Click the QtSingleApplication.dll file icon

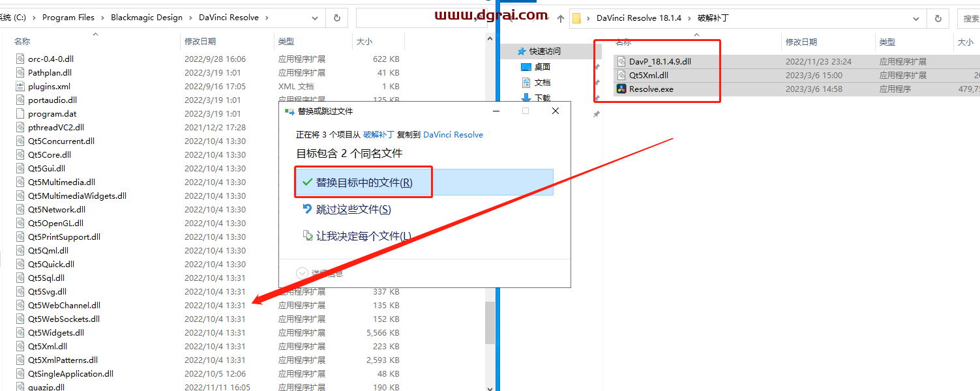pos(20,373)
